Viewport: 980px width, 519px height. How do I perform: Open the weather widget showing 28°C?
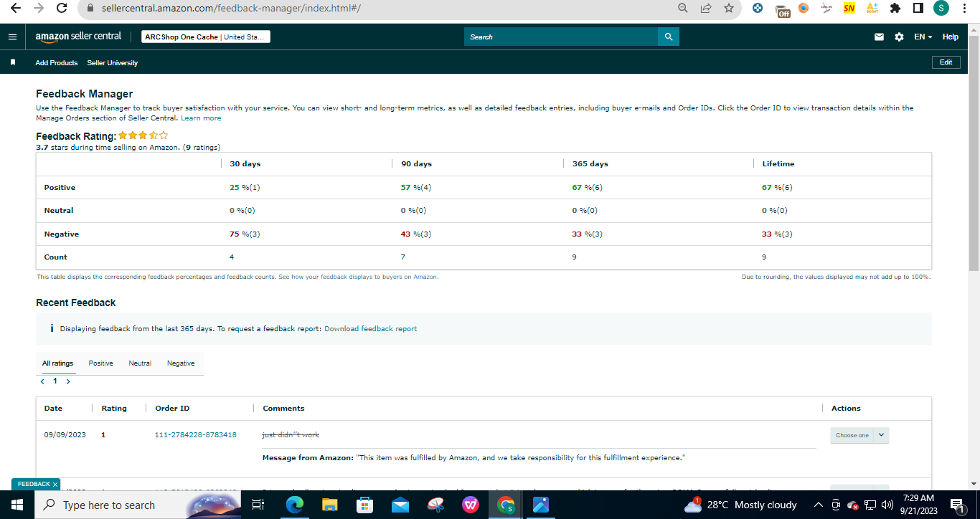pos(740,505)
